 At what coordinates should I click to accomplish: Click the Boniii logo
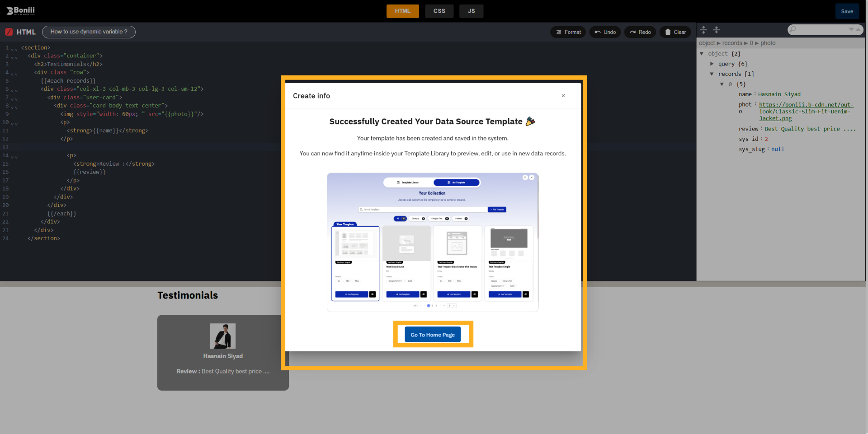[x=21, y=11]
